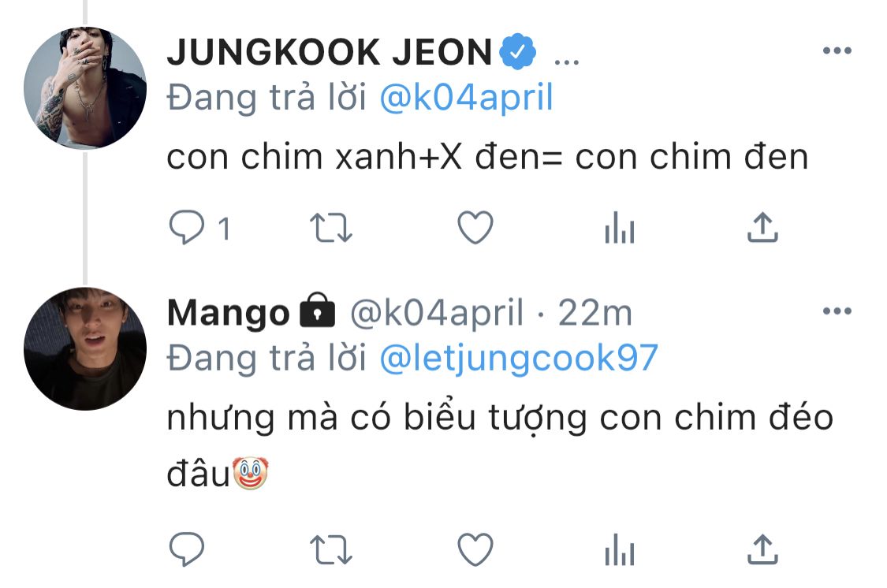
Task: View analytics of JUNGKOOK JEON's tweet
Action: [620, 227]
